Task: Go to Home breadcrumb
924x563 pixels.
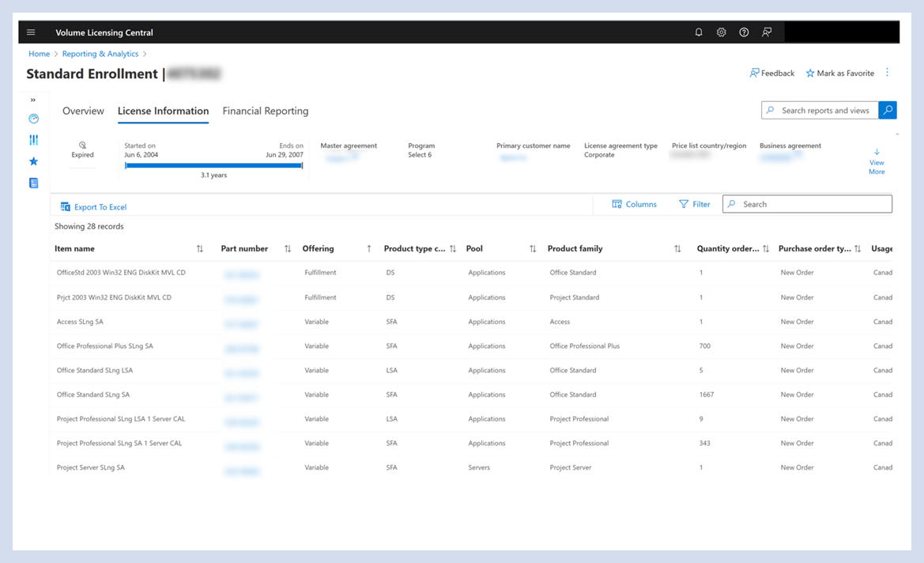Action: [39, 54]
